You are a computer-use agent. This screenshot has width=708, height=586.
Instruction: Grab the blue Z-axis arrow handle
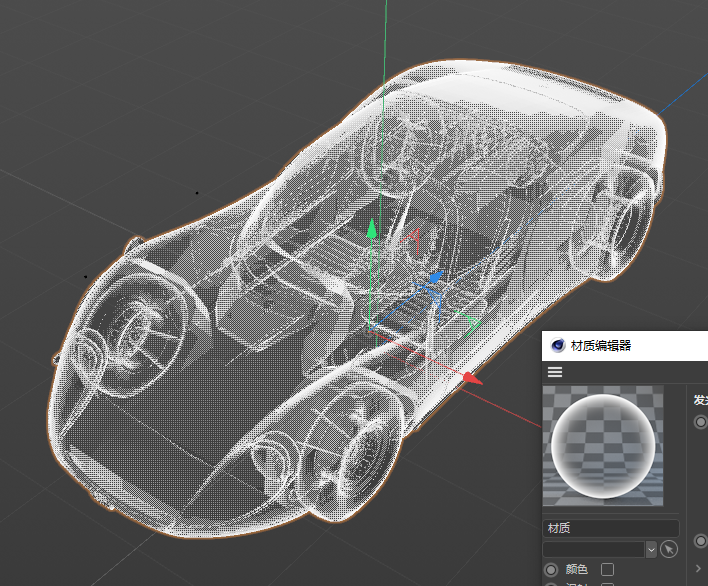[436, 277]
